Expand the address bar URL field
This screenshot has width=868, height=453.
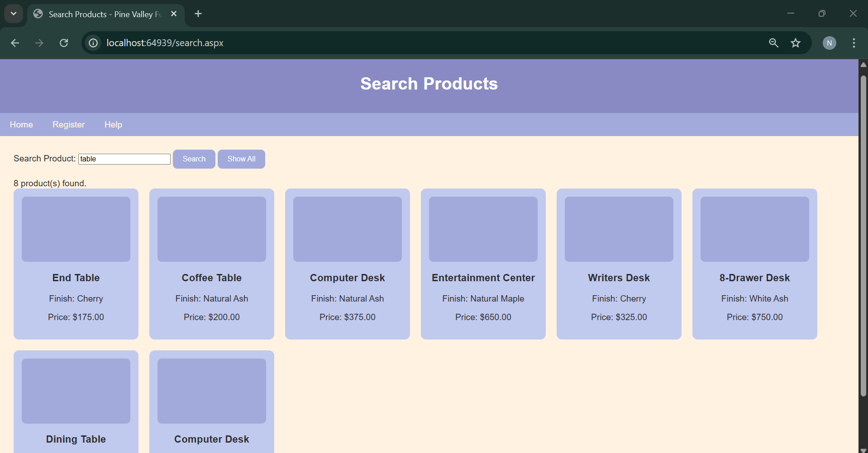(x=317, y=43)
